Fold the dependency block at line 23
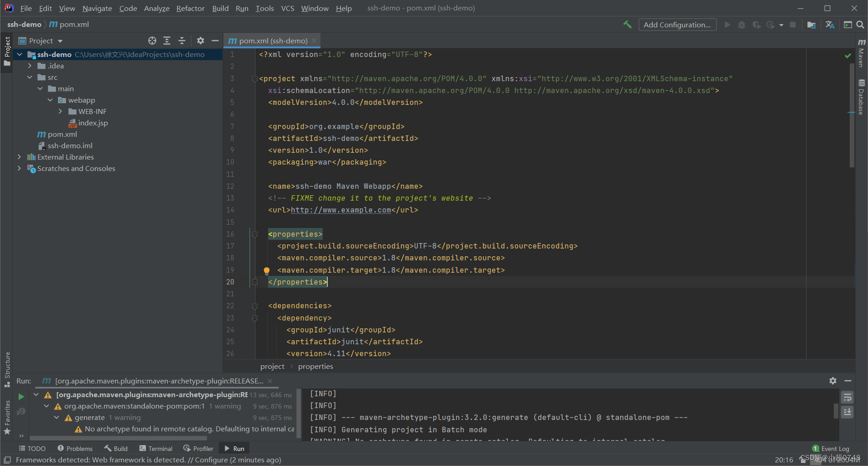 [x=255, y=318]
